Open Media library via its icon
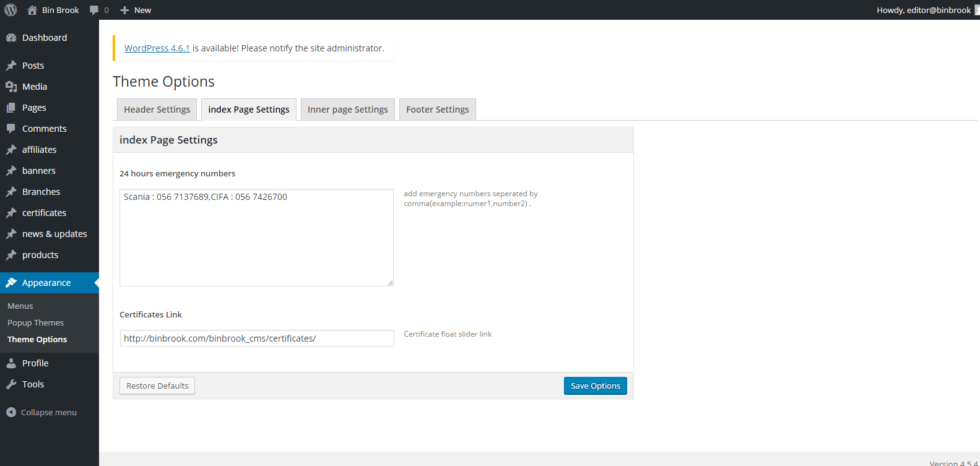This screenshot has width=980, height=466. tap(11, 87)
